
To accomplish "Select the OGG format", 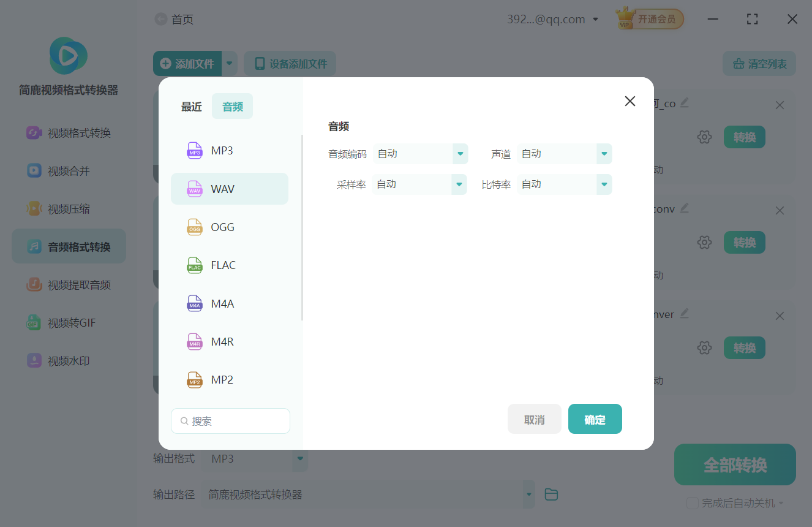I will pos(222,227).
